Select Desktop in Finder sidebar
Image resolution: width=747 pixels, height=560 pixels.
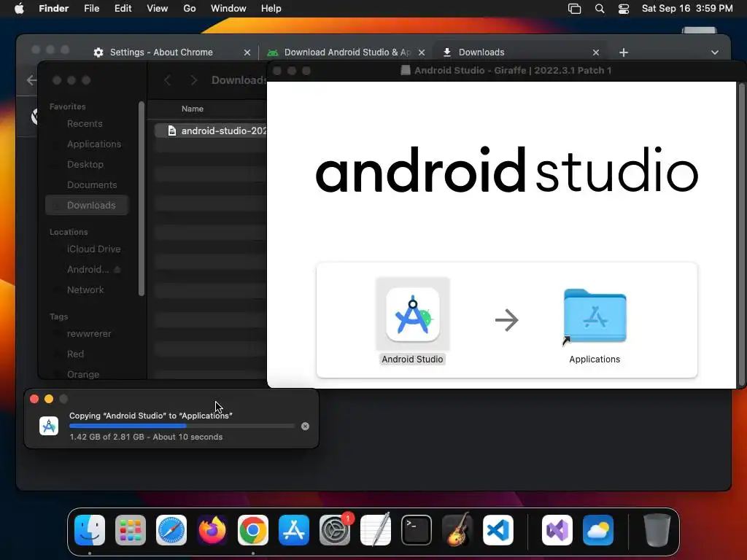87,164
